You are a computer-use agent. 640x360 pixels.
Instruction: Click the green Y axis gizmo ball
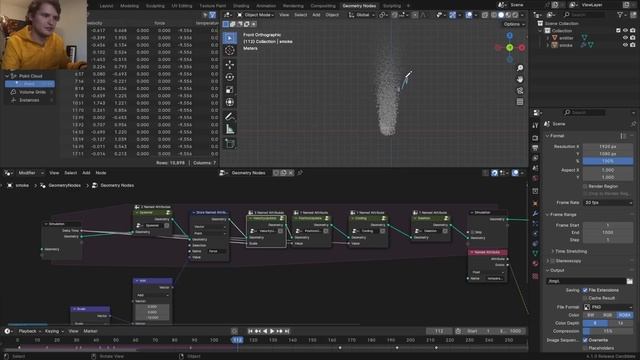[x=509, y=48]
